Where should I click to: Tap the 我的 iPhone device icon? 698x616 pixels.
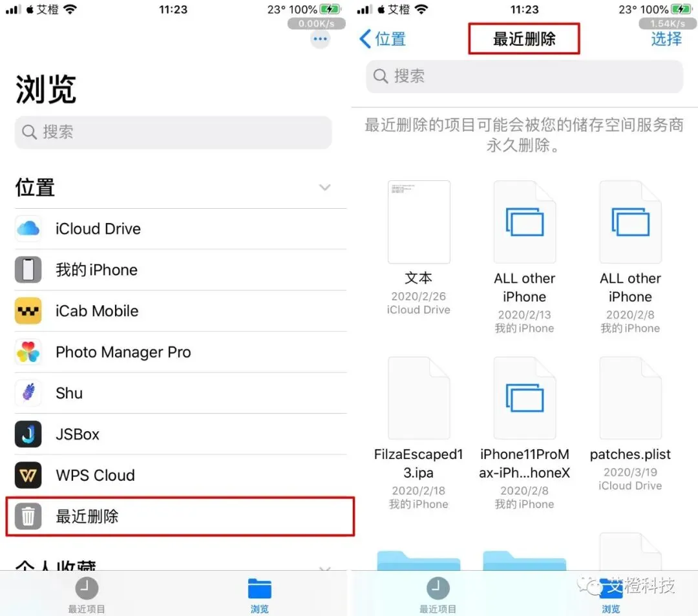(x=28, y=270)
